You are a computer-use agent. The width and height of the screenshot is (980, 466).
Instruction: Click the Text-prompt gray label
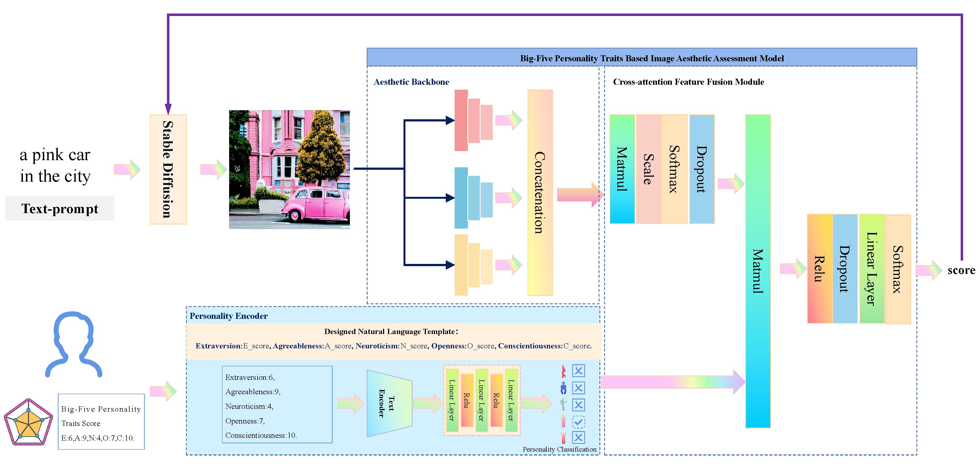click(60, 208)
